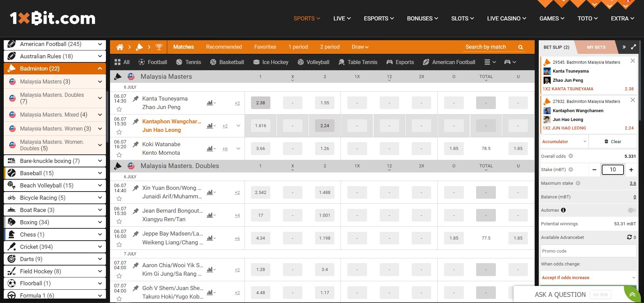Click the search magnifier icon

pyautogui.click(x=520, y=47)
